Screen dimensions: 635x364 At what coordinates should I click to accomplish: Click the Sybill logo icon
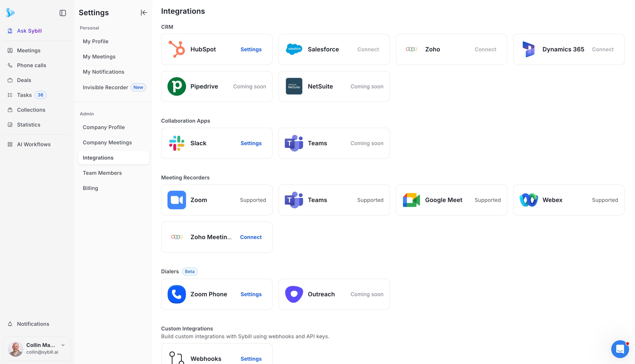[10, 12]
